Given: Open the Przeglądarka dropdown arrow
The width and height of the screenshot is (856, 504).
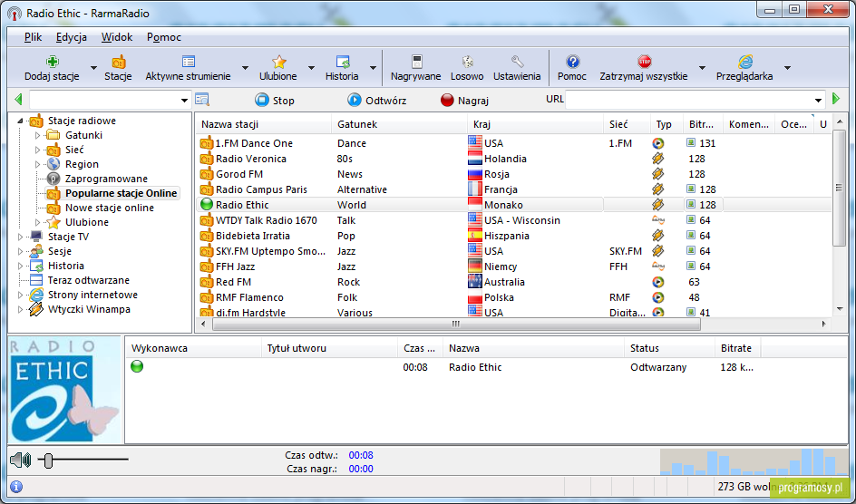Looking at the screenshot, I should click(x=787, y=68).
